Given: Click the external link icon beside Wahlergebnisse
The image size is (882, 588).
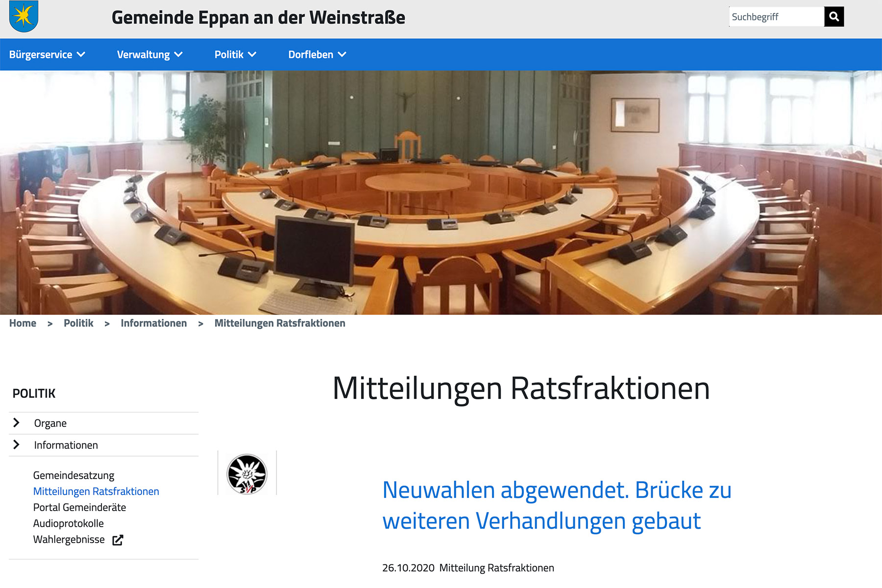Looking at the screenshot, I should (118, 540).
